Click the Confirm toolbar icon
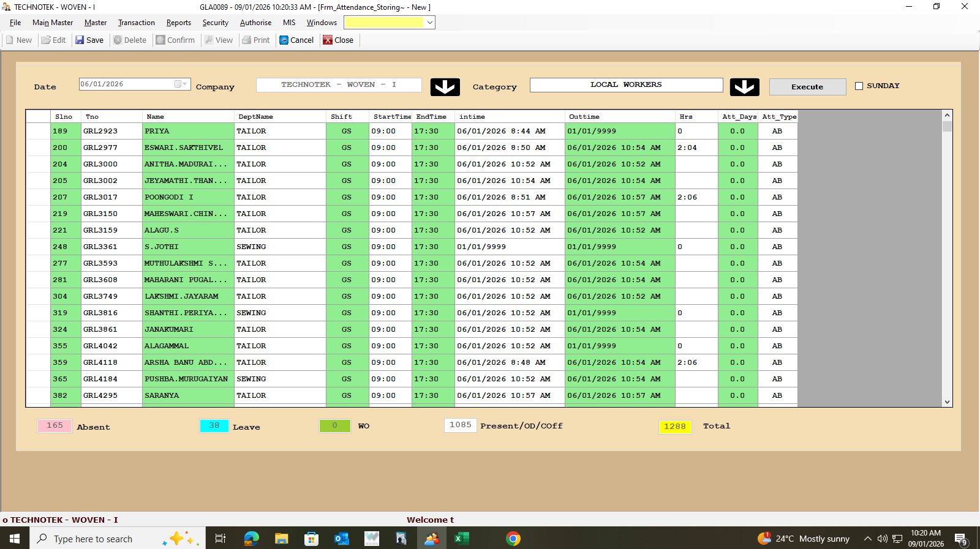Screen dimensions: 980x549 click(x=160, y=40)
